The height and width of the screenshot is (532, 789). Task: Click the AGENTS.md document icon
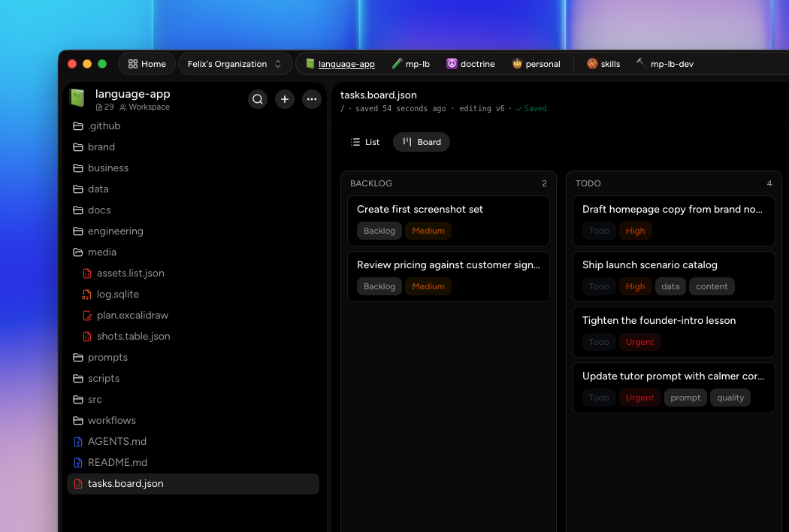click(78, 441)
